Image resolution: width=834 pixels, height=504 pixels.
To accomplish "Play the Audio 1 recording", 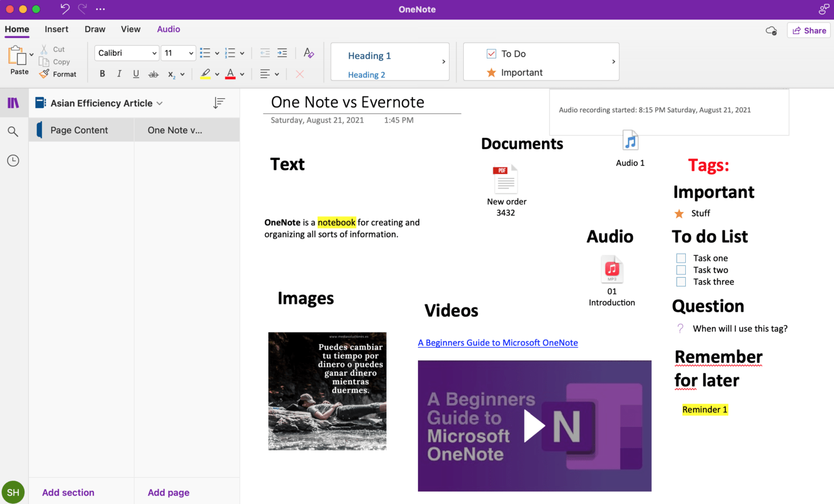I will 630,139.
